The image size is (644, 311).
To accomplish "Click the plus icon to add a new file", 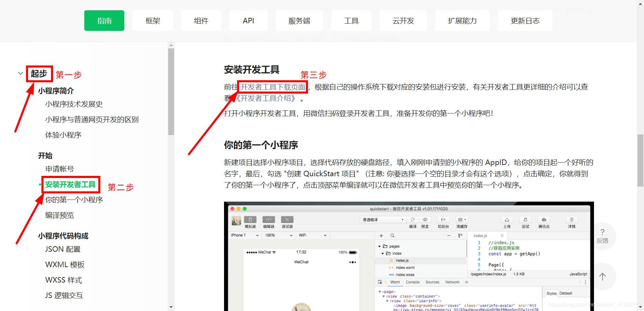I will coord(381,236).
